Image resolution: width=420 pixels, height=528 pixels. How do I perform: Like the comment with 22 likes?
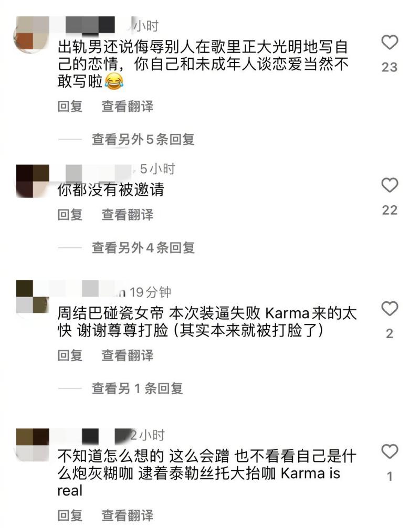[x=390, y=185]
